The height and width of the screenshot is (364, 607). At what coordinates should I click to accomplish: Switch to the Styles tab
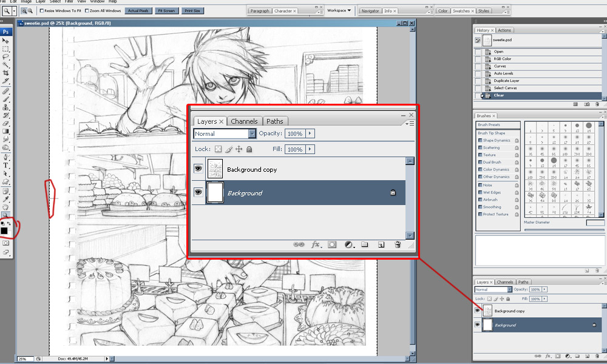484,11
